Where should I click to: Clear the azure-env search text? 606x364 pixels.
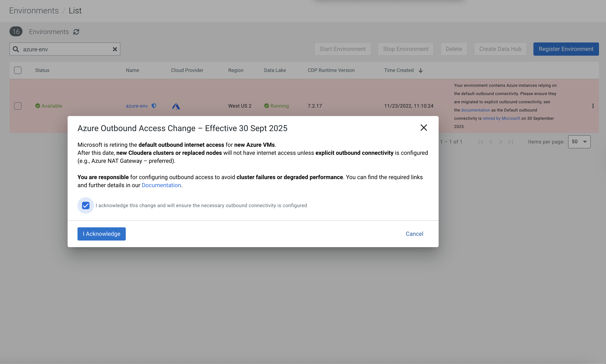115,49
